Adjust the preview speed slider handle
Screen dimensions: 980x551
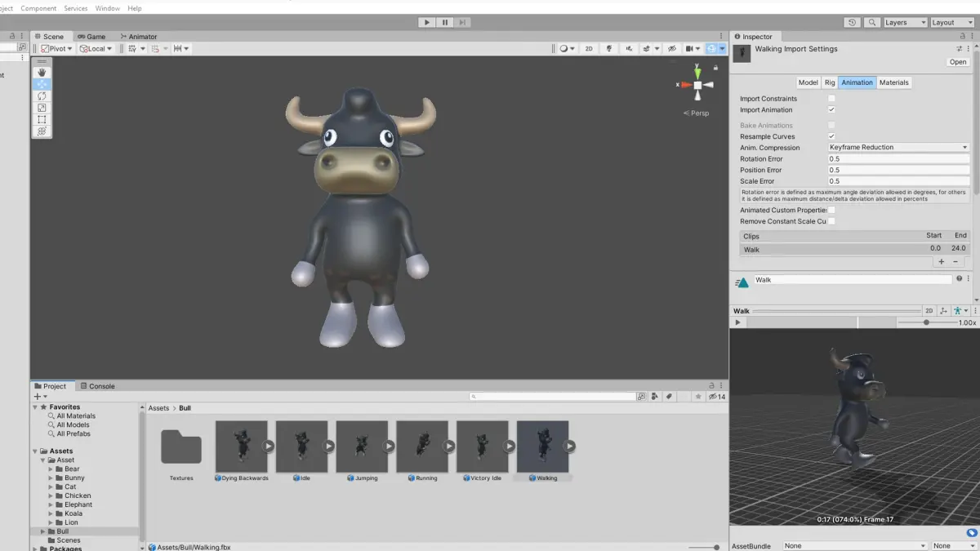[x=926, y=322]
